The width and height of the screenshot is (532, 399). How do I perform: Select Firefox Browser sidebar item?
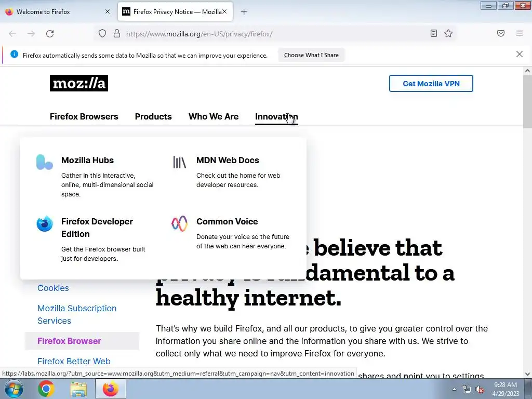pyautogui.click(x=82, y=341)
